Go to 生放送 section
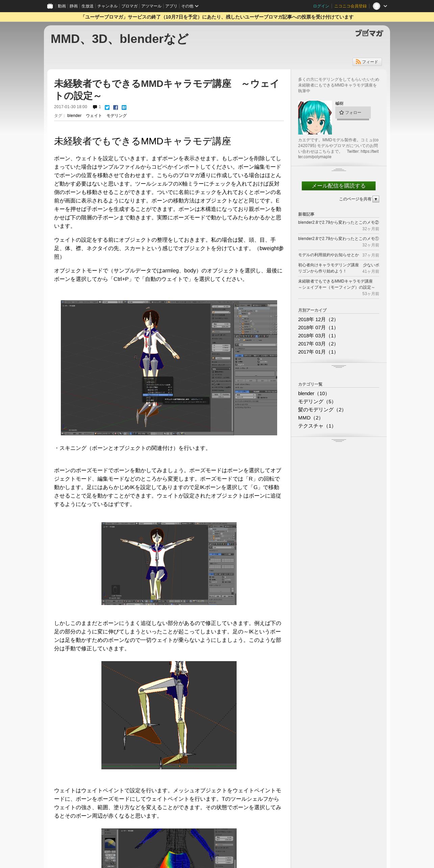 pos(87,6)
